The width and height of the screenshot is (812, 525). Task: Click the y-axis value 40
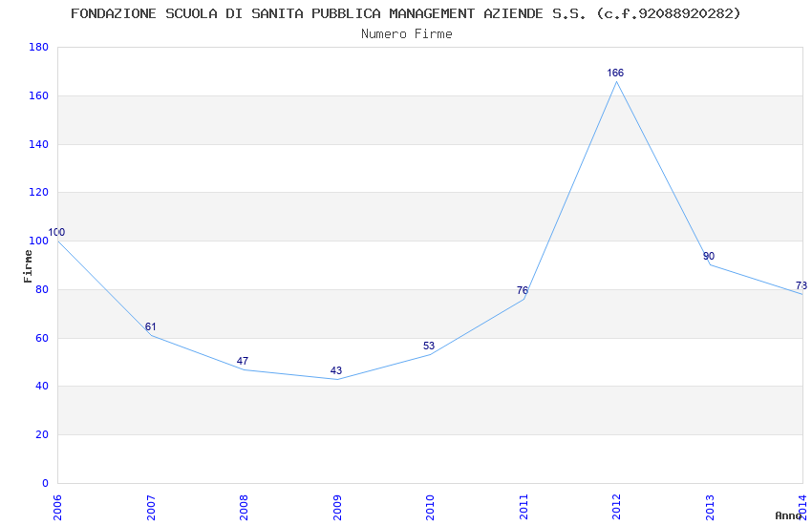click(x=42, y=387)
